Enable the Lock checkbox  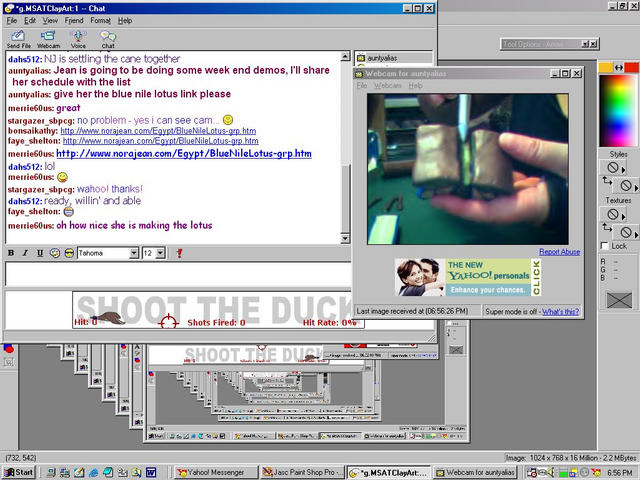coord(604,246)
